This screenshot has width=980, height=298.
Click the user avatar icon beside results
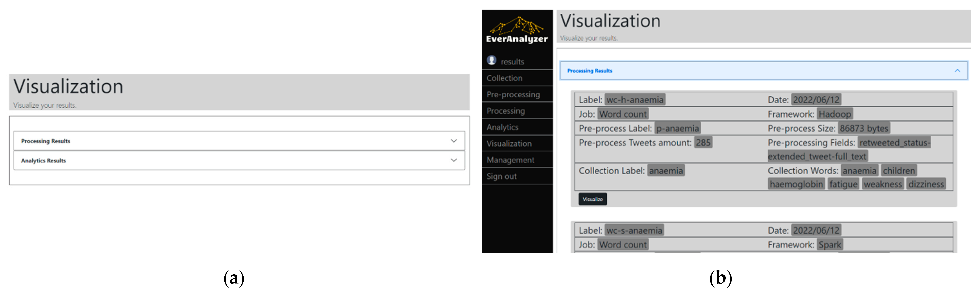point(491,60)
